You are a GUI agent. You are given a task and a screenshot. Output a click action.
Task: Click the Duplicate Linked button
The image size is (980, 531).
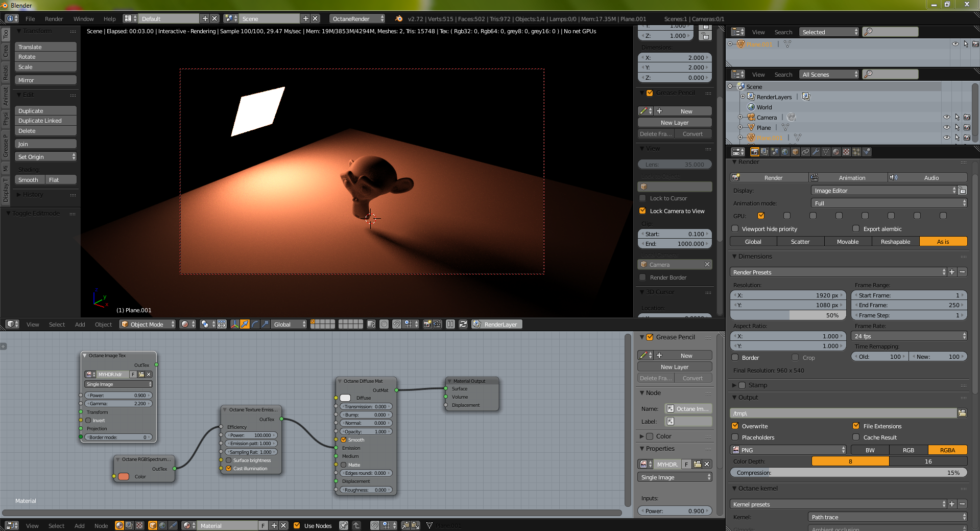[45, 121]
